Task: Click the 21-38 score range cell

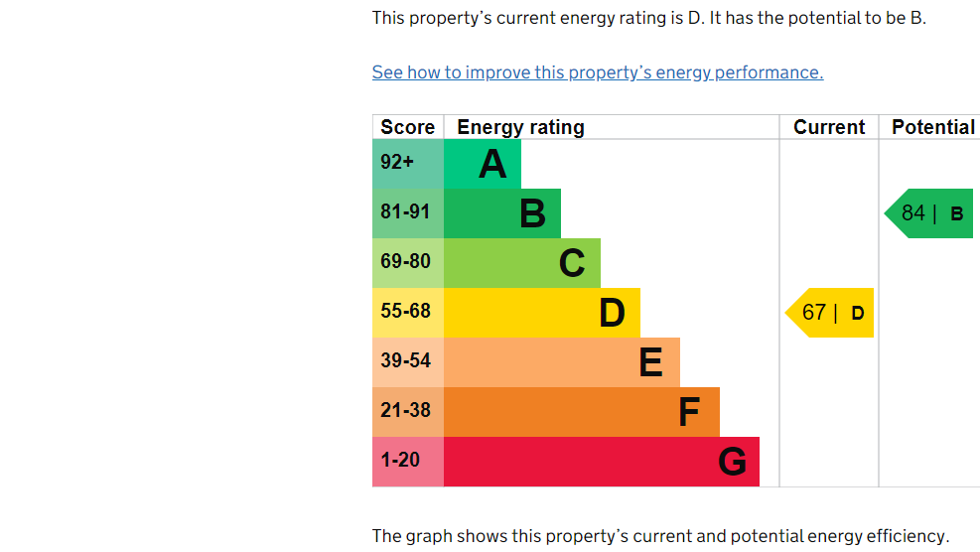Action: (408, 412)
